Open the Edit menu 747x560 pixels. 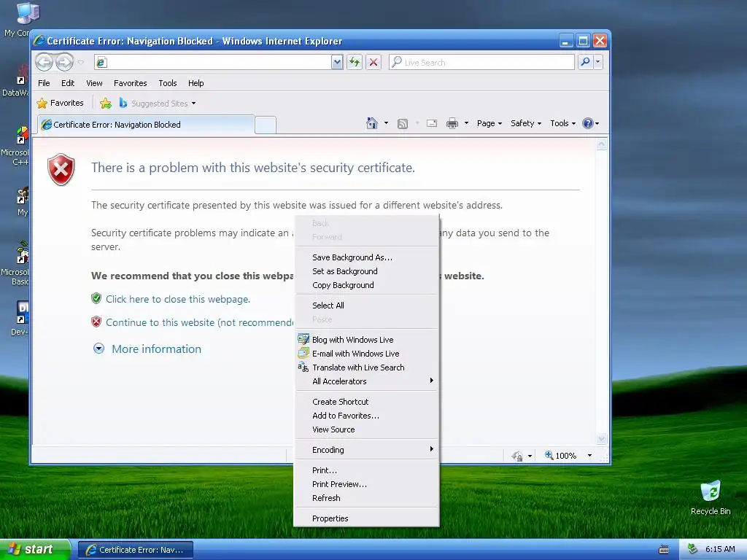click(68, 83)
